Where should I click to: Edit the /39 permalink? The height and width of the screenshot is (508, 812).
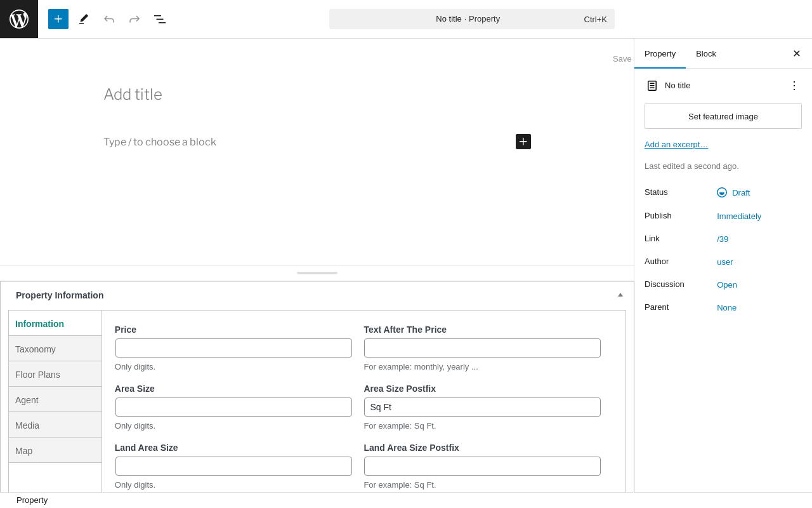click(723, 239)
